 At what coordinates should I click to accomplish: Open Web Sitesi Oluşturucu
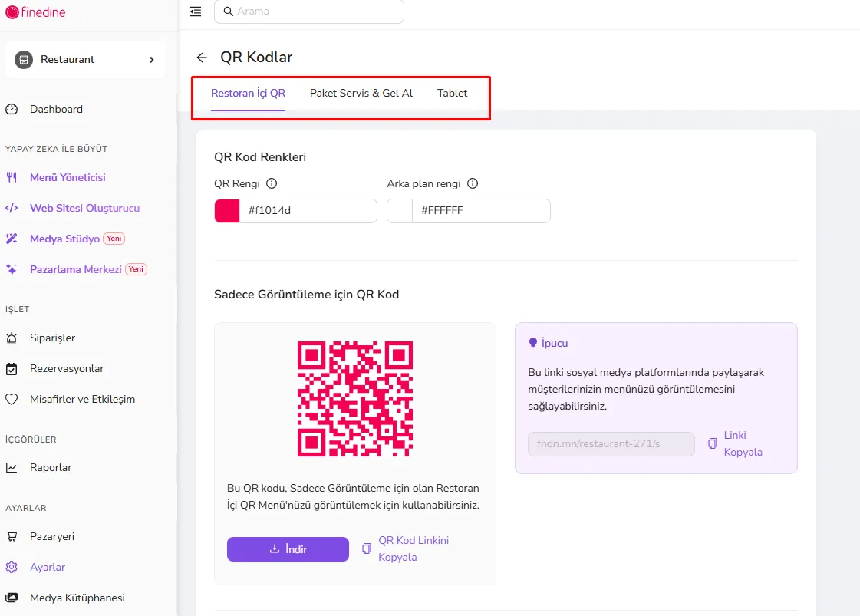tap(84, 208)
